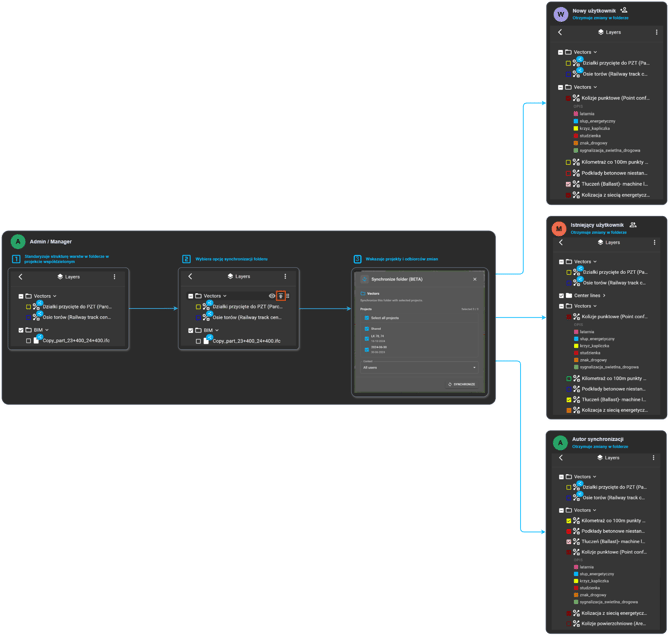Open three-dot menu in step 1 Layers panel
Image resolution: width=670 pixels, height=637 pixels.
click(115, 277)
